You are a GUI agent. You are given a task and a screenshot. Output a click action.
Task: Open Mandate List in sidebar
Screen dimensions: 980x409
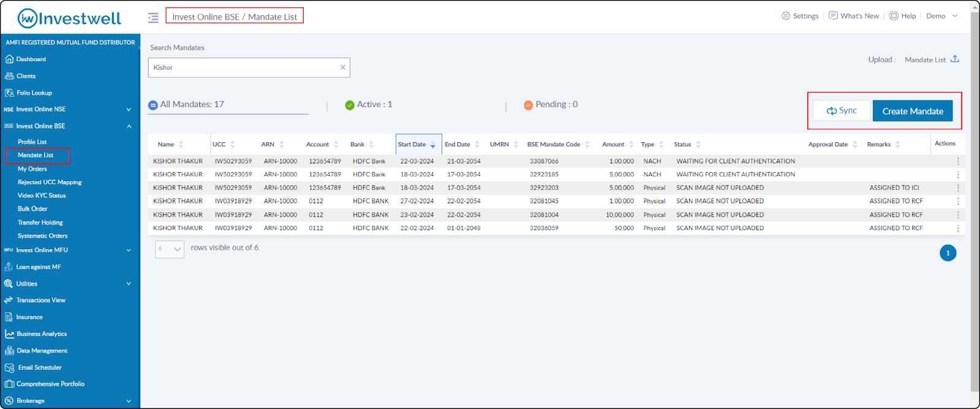point(36,156)
